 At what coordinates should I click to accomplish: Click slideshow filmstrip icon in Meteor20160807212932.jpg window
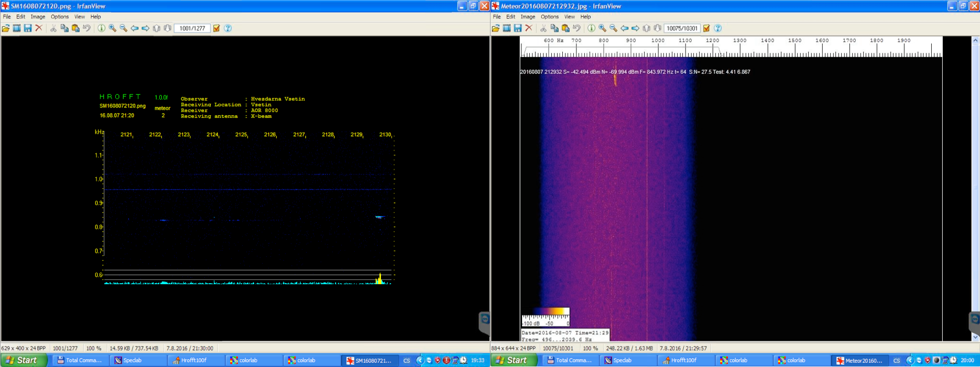507,28
